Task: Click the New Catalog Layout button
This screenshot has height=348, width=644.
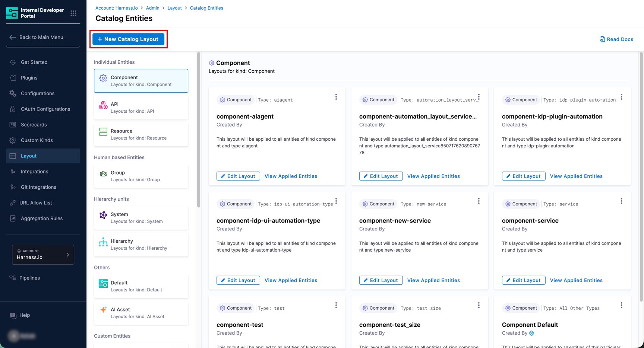Action: (x=128, y=39)
